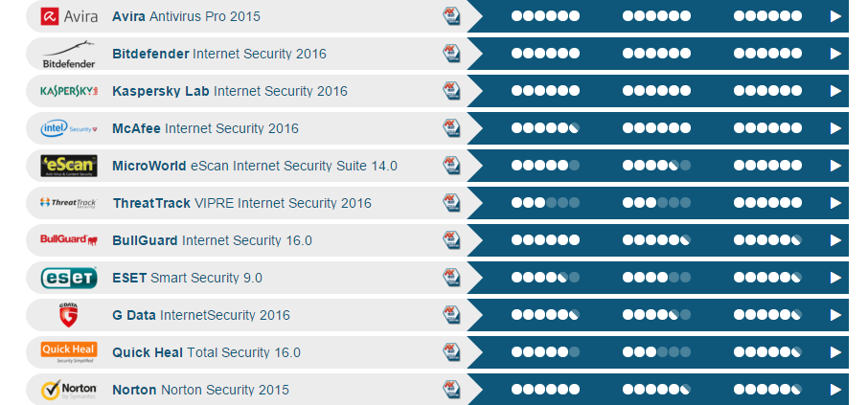Open BullGuard Internet Security 16.0 link
Image resolution: width=868 pixels, height=405 pixels.
coord(212,240)
